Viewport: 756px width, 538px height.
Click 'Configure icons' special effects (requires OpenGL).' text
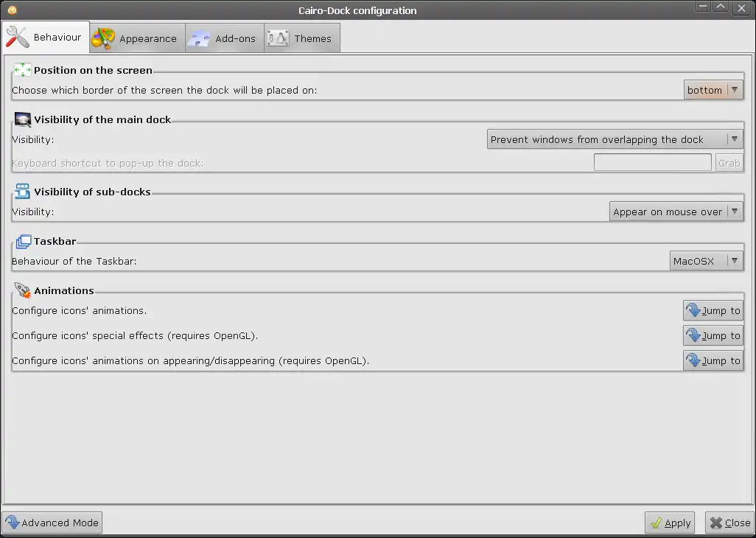135,336
